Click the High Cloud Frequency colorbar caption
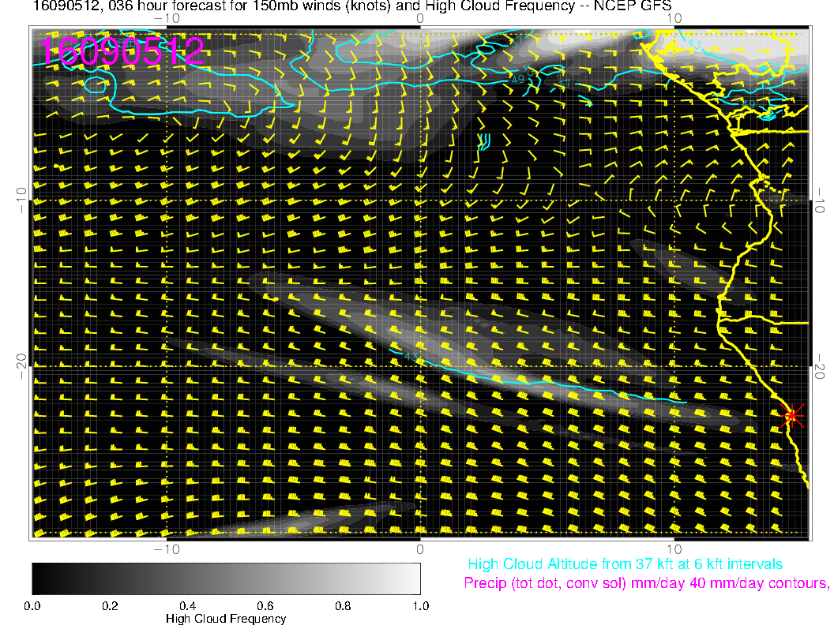Image resolution: width=834 pixels, height=644 pixels. pyautogui.click(x=226, y=620)
